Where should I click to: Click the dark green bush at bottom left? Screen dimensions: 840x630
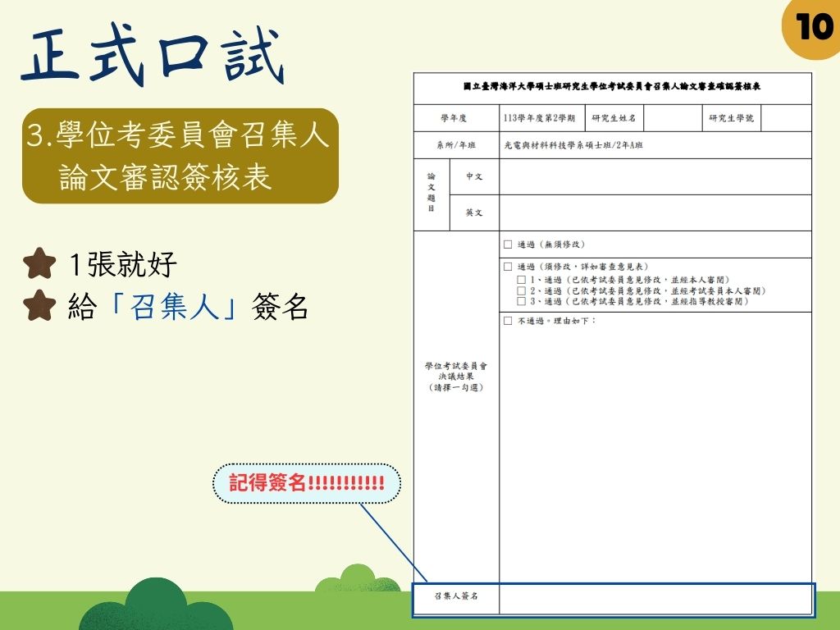coord(167,605)
